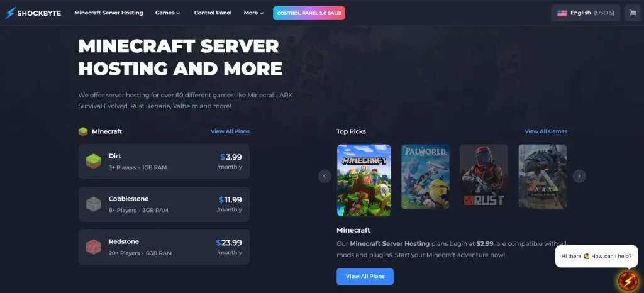The height and width of the screenshot is (293, 644).
Task: Click the Shockbyte lightning logo
Action: (x=10, y=13)
